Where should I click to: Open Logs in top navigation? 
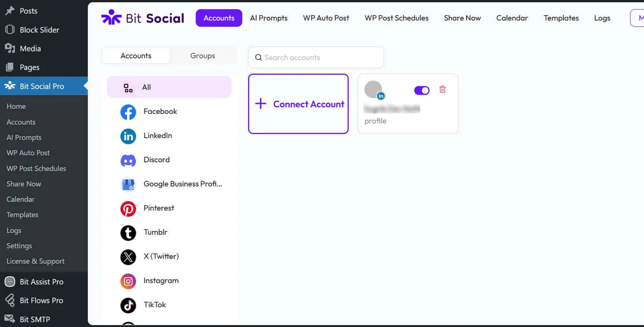tap(602, 18)
